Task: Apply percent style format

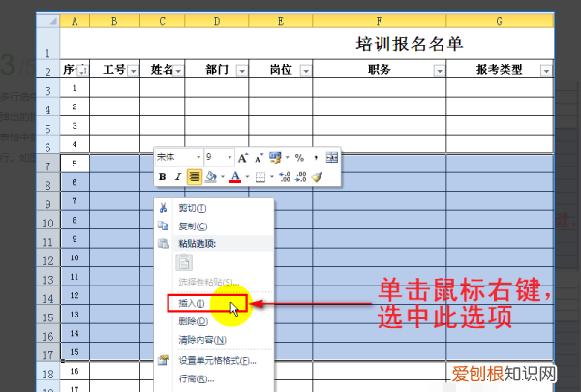Action: click(x=299, y=158)
